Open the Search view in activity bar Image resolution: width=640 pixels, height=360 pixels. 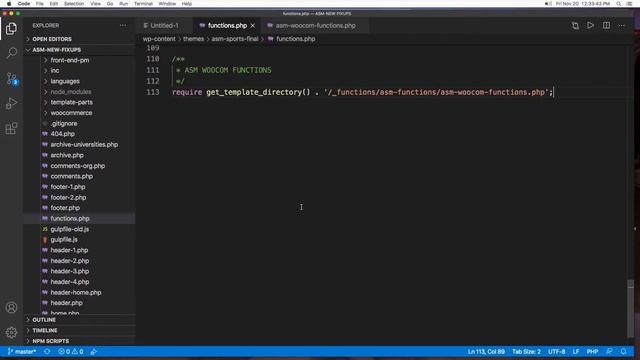(x=11, y=53)
